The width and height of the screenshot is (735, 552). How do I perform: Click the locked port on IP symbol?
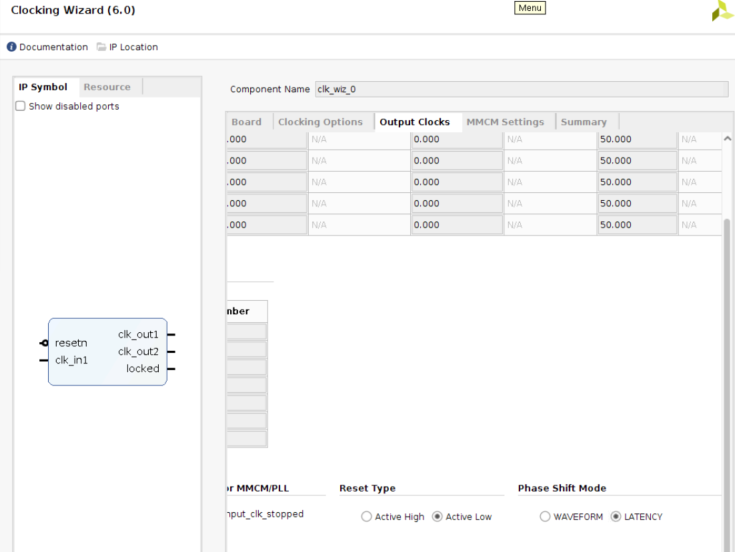coord(142,369)
